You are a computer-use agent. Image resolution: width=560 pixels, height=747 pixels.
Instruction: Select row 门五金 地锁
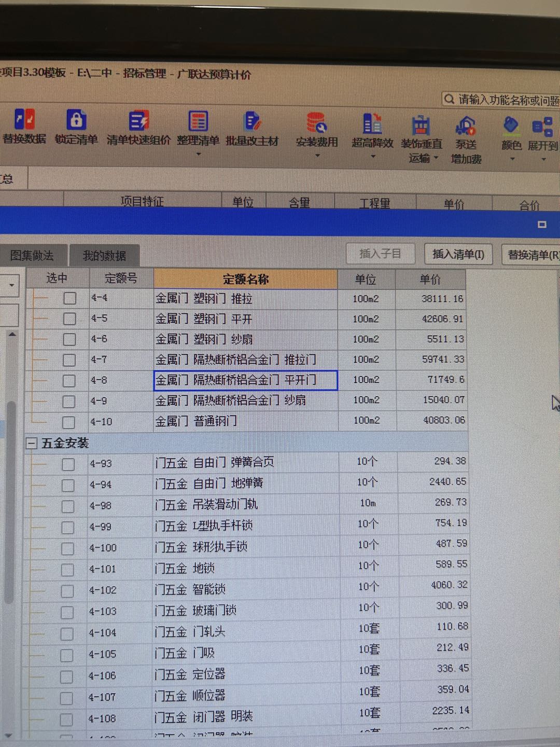(x=247, y=568)
